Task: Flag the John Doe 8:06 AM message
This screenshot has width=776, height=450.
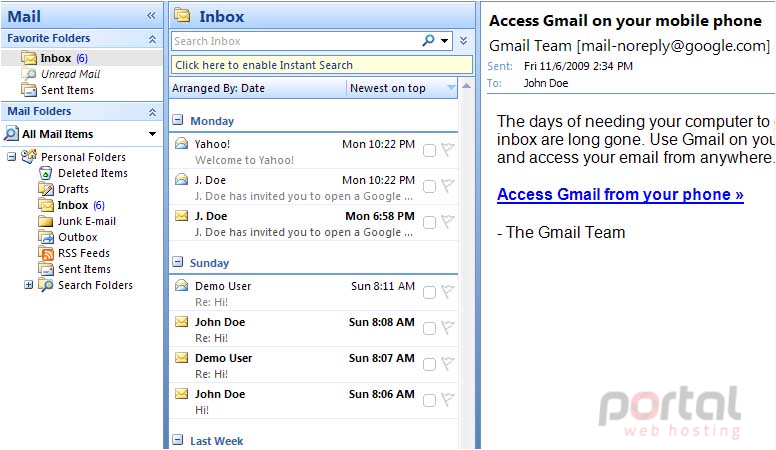Action: point(447,400)
